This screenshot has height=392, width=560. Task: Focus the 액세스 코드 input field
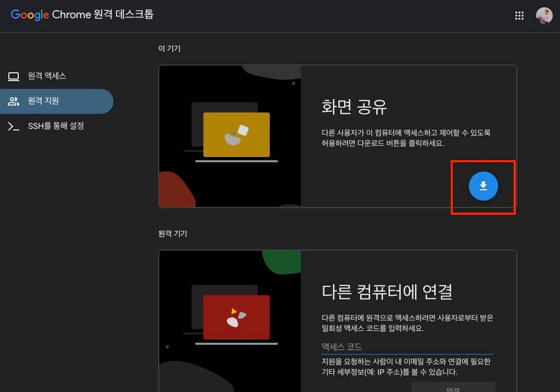tap(407, 347)
